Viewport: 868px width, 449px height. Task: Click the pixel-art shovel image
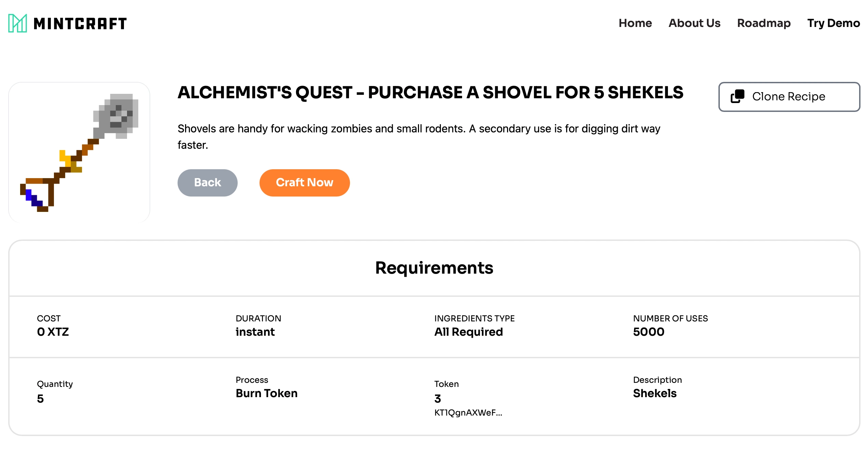click(x=79, y=152)
